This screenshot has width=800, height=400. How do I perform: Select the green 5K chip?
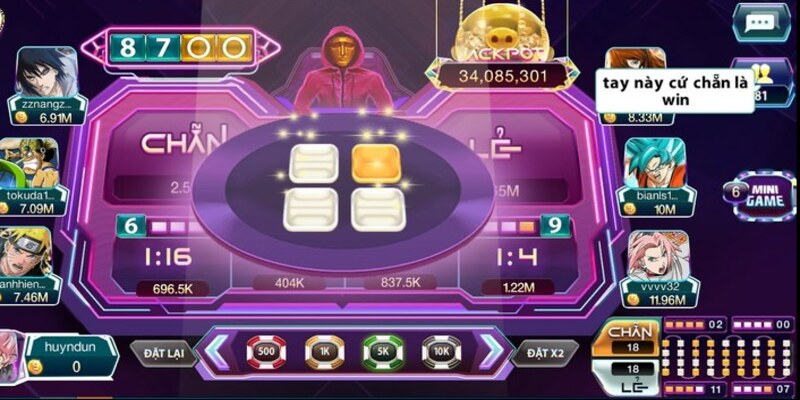click(383, 352)
